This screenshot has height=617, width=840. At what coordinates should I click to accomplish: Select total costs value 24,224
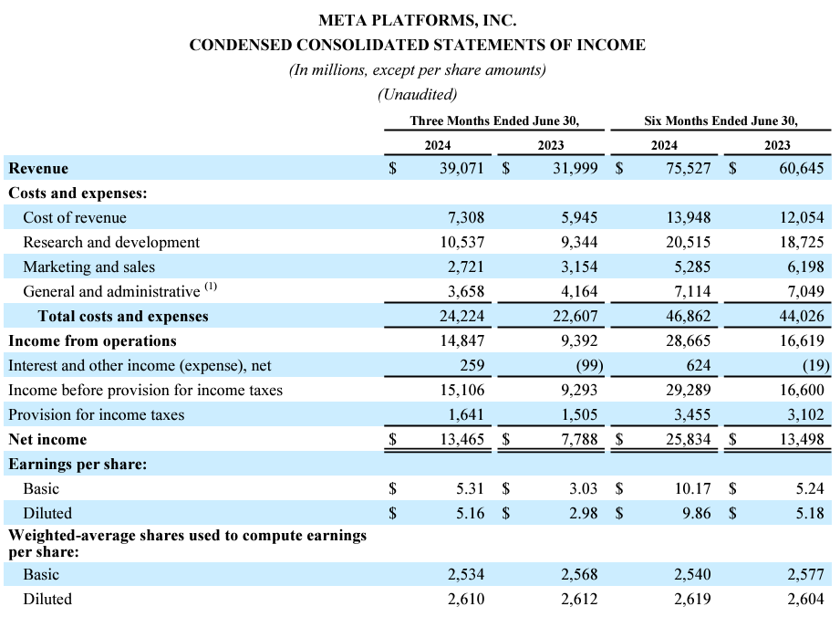pos(461,317)
